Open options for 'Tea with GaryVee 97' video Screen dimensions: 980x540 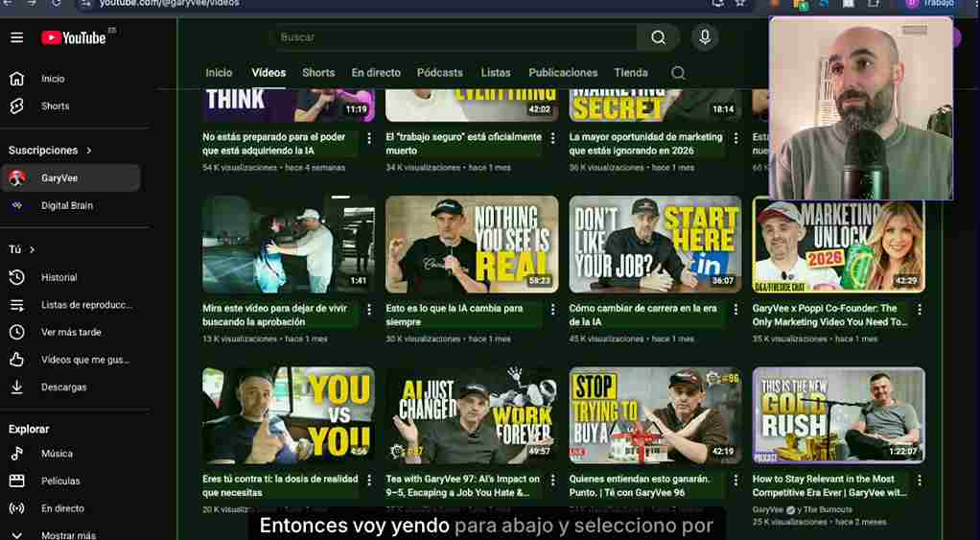point(552,480)
